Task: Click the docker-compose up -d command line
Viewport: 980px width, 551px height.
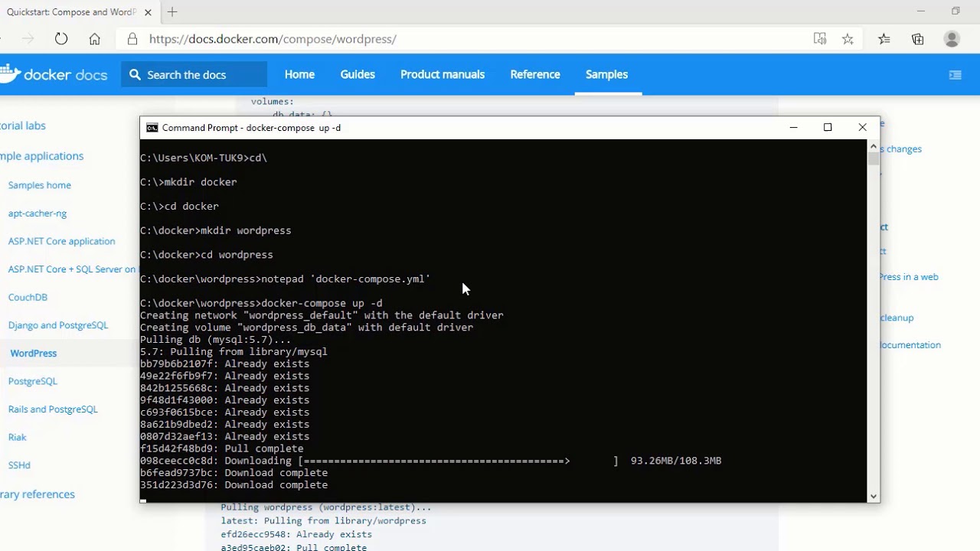Action: click(x=261, y=303)
